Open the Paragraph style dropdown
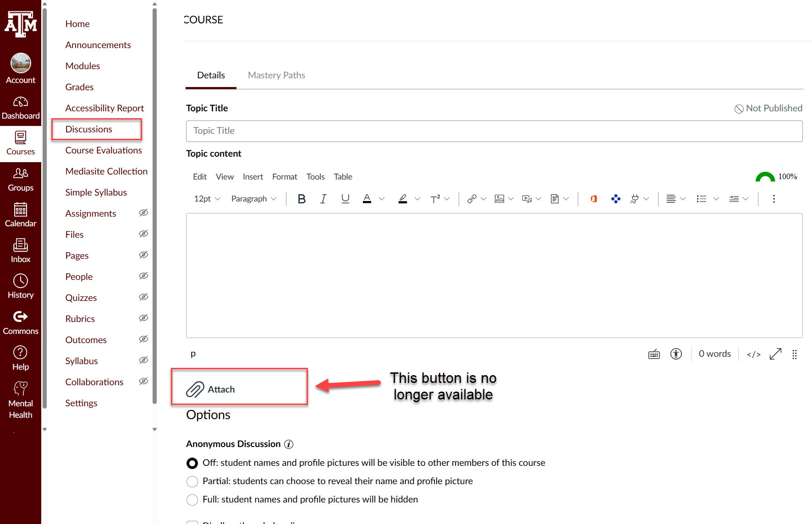 254,199
